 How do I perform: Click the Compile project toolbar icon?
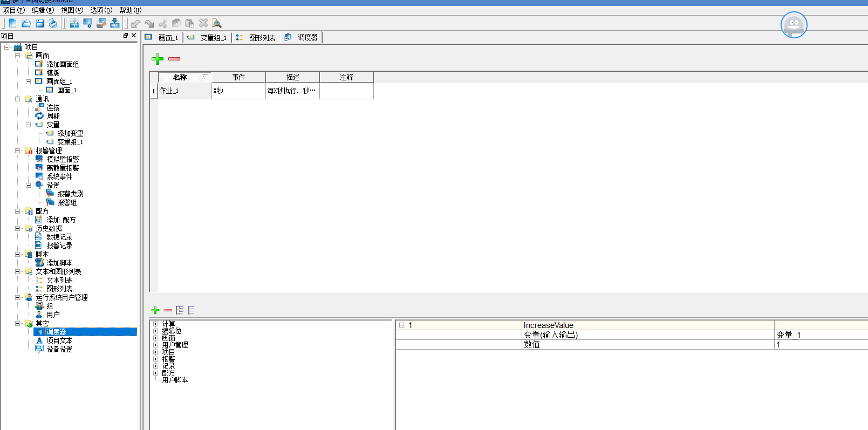(74, 23)
